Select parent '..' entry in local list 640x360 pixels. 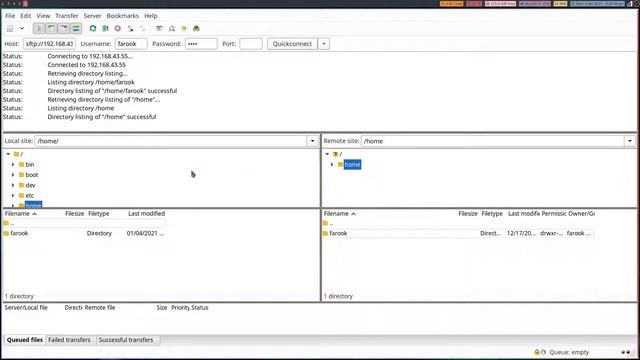tap(84, 223)
